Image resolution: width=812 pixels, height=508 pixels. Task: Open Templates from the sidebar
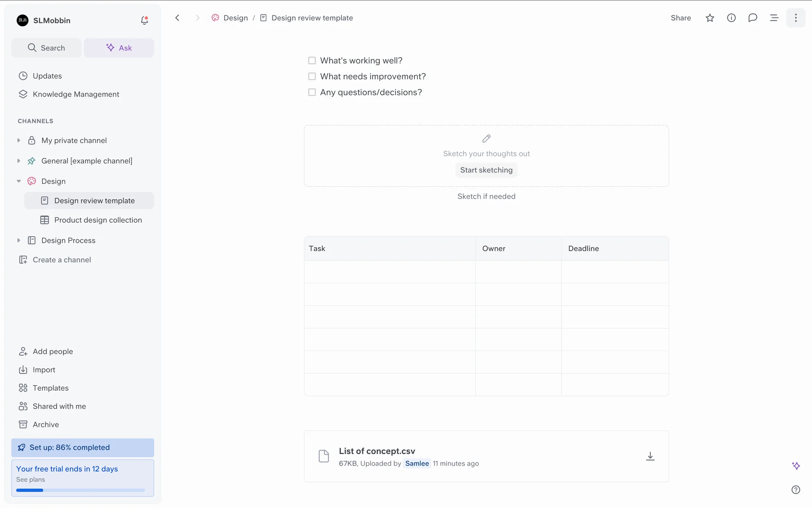coord(50,388)
